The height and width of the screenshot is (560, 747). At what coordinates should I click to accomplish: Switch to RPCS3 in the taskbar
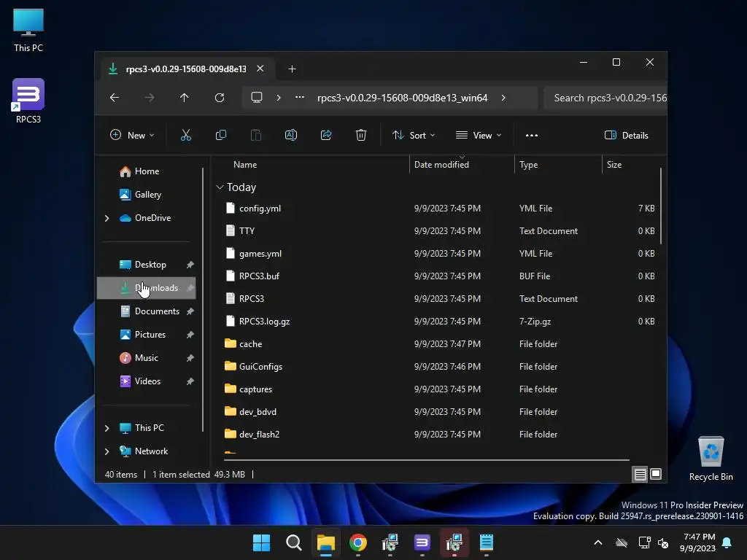click(x=422, y=542)
